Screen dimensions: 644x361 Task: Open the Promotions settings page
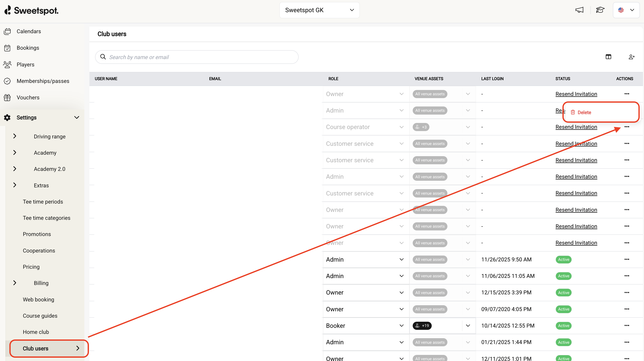pos(37,234)
